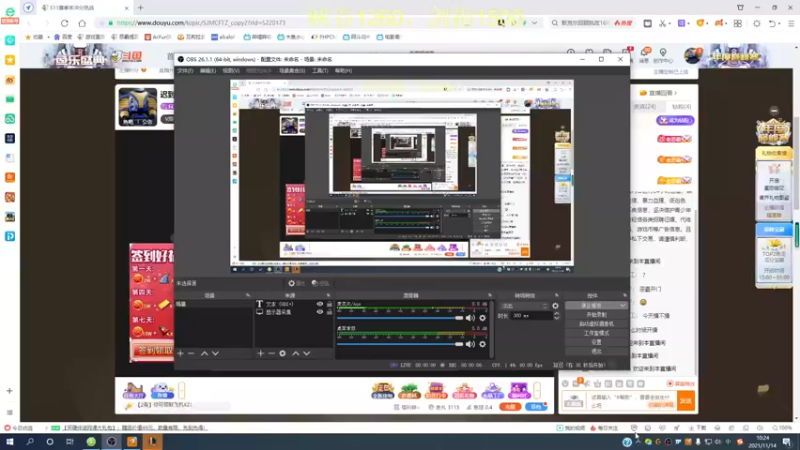800x450 pixels.
Task: Pop out the Scenes dock using its header icon
Action: coord(248,295)
